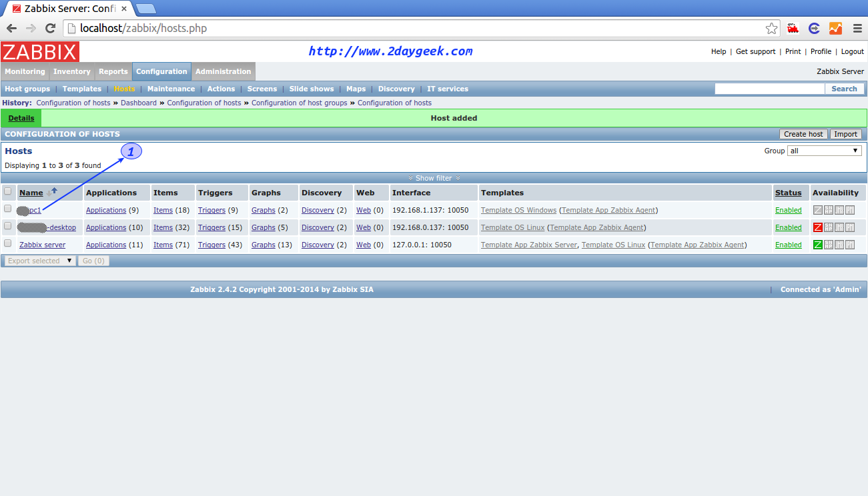
Task: Click the red Zabbix agent icon for desktop host
Action: tap(818, 227)
